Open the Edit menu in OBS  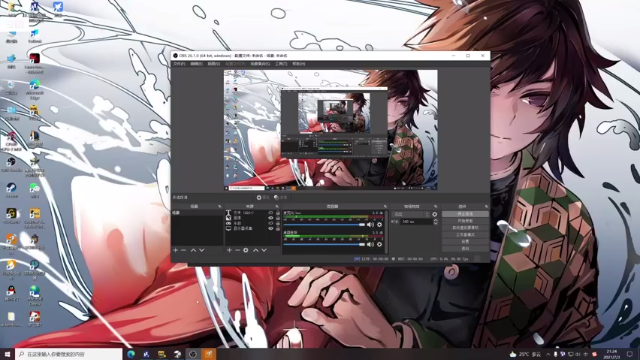click(196, 64)
